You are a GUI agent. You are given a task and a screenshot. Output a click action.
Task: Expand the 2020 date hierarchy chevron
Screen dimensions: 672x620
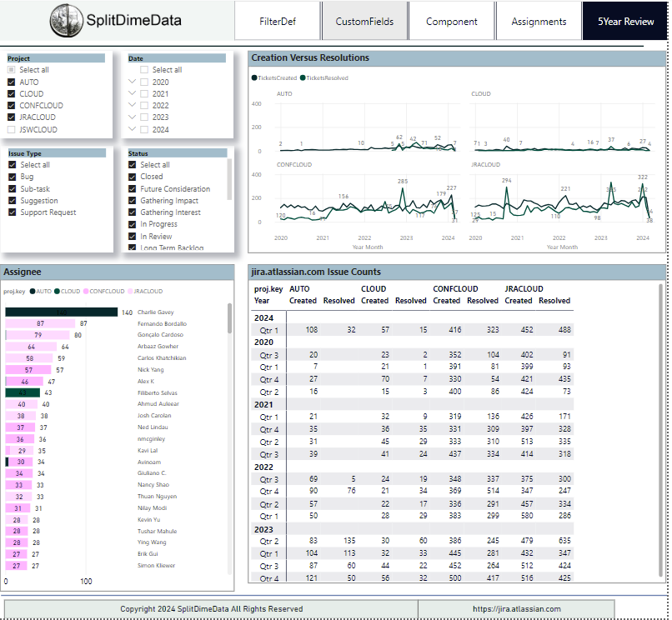pyautogui.click(x=132, y=82)
